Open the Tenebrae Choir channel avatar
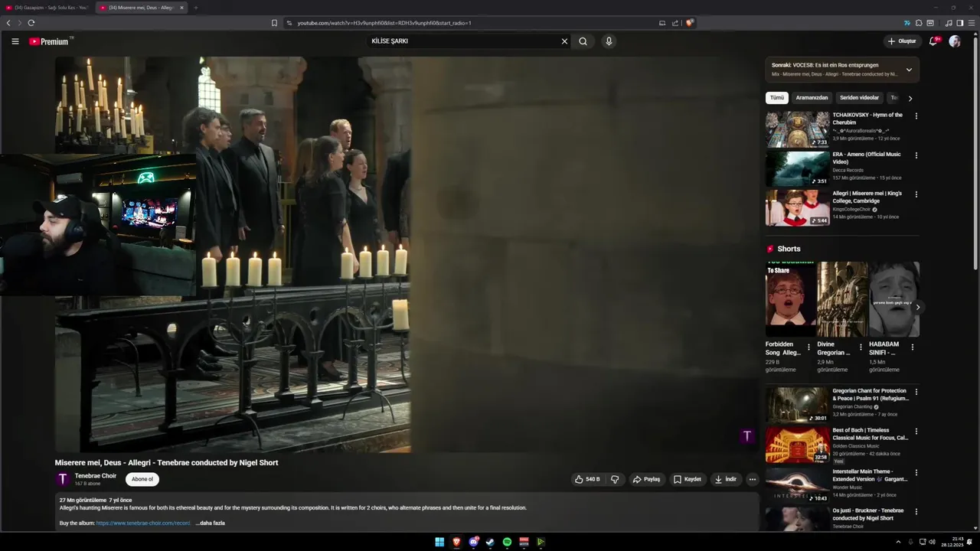Screen dimensions: 980x551 tap(63, 479)
